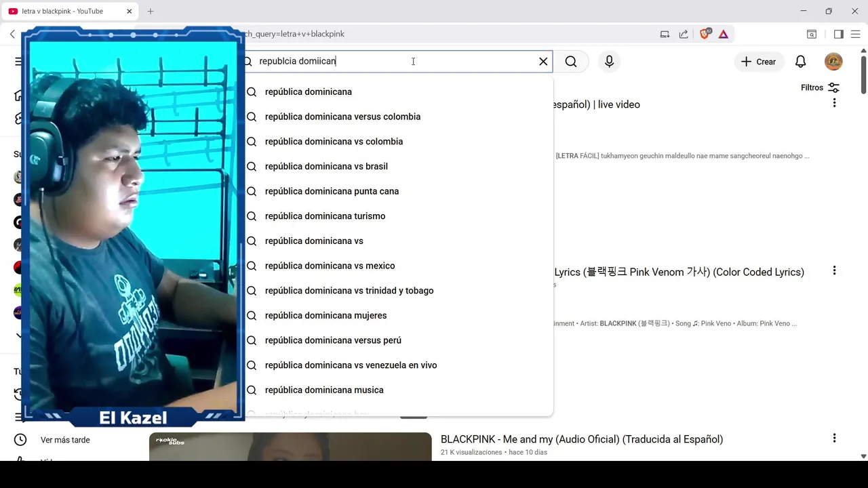Open the account avatar menu
Screen dimensions: 868x488
[833, 62]
